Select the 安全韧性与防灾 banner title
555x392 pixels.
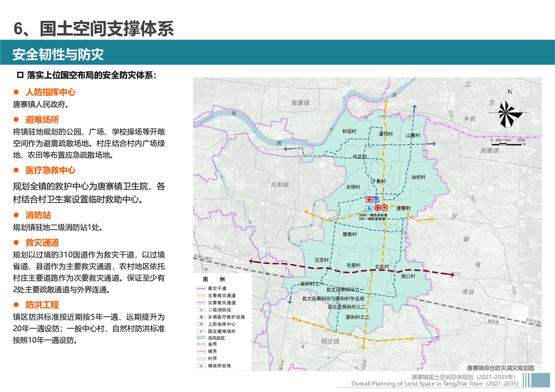(58, 54)
